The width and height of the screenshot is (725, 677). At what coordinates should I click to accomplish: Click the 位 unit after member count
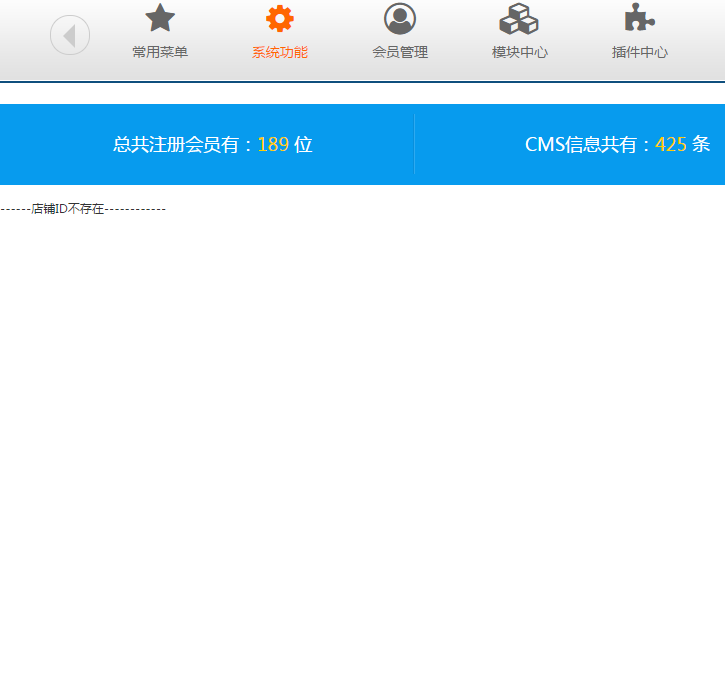(303, 145)
